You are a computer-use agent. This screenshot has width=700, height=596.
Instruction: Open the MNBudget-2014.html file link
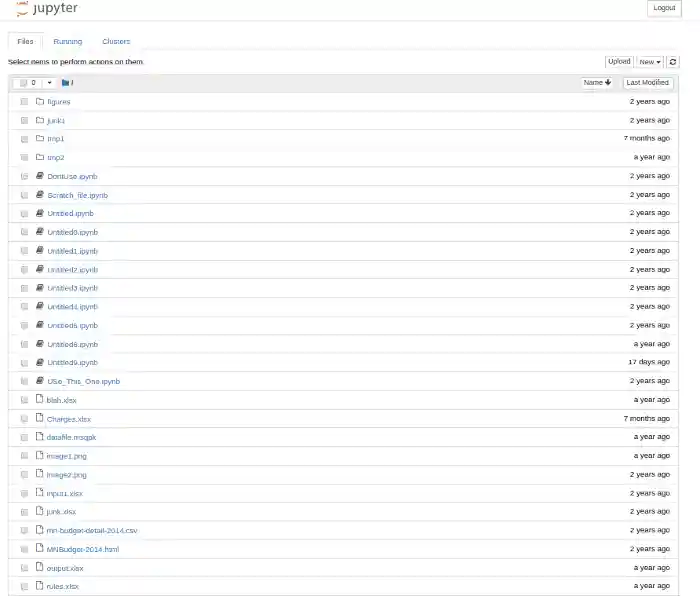click(83, 549)
